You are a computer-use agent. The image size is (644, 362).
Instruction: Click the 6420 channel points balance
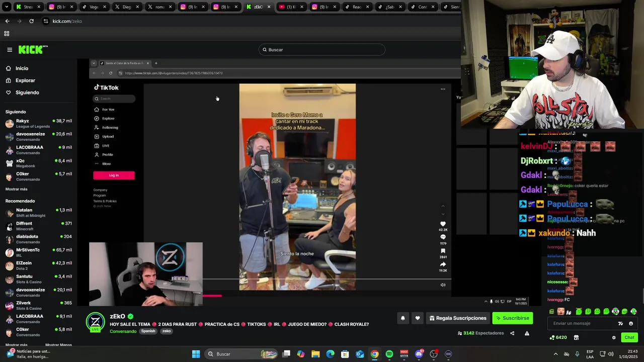558,337
